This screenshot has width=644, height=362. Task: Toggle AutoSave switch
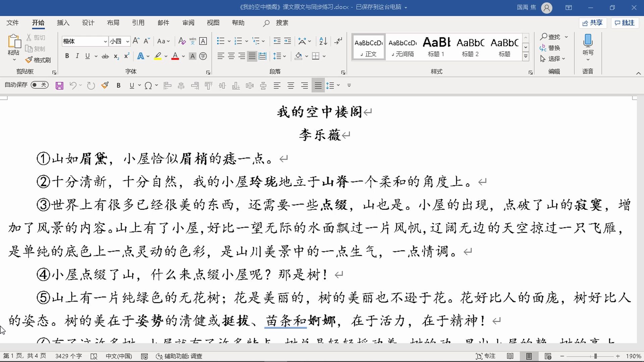pos(40,85)
